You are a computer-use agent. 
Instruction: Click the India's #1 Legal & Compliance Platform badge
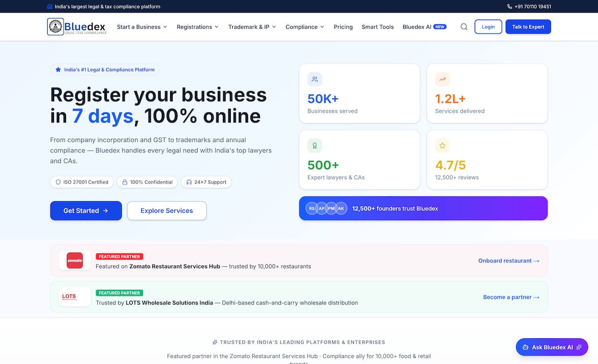[x=105, y=70]
